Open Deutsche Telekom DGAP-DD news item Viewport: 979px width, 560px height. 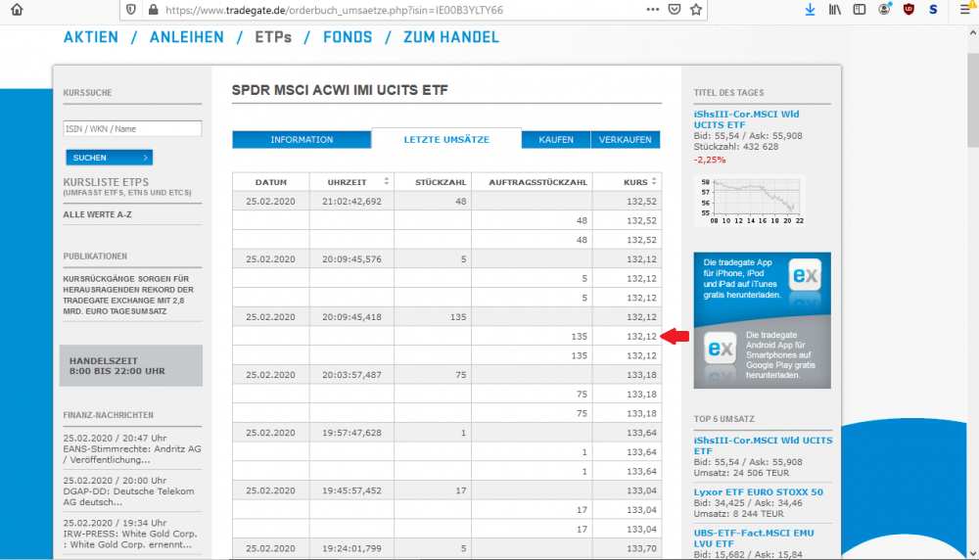[x=128, y=491]
